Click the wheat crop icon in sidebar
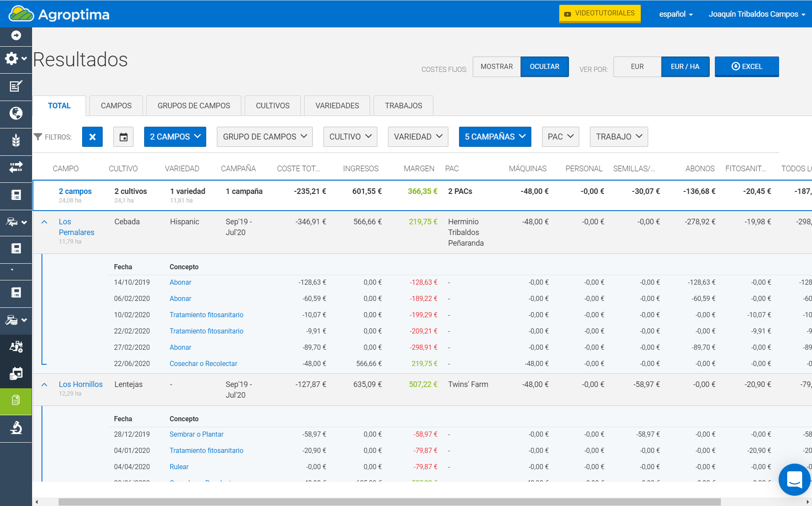 point(16,140)
